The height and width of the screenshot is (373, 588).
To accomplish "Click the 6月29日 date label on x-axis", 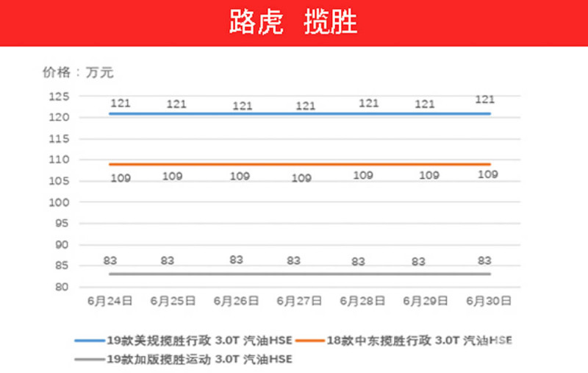I will (x=426, y=300).
